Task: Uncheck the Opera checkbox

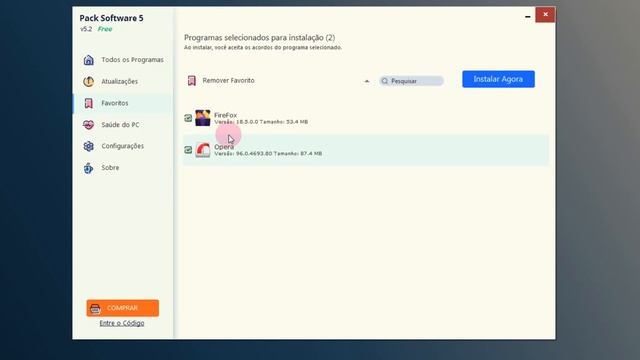Action: (188, 150)
